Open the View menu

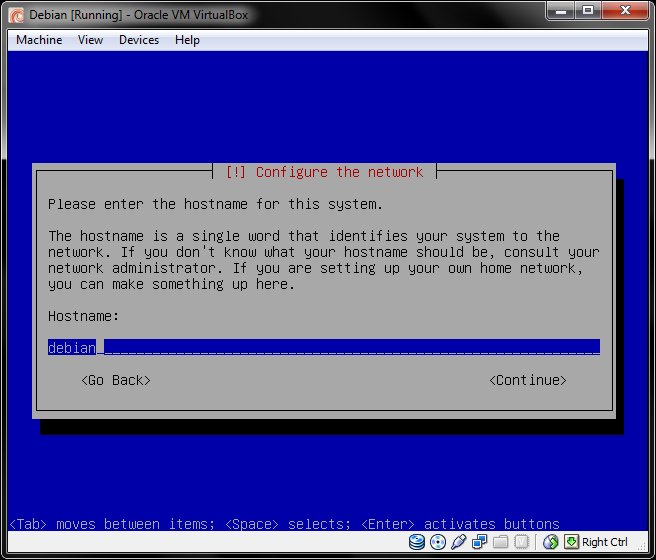[90, 40]
